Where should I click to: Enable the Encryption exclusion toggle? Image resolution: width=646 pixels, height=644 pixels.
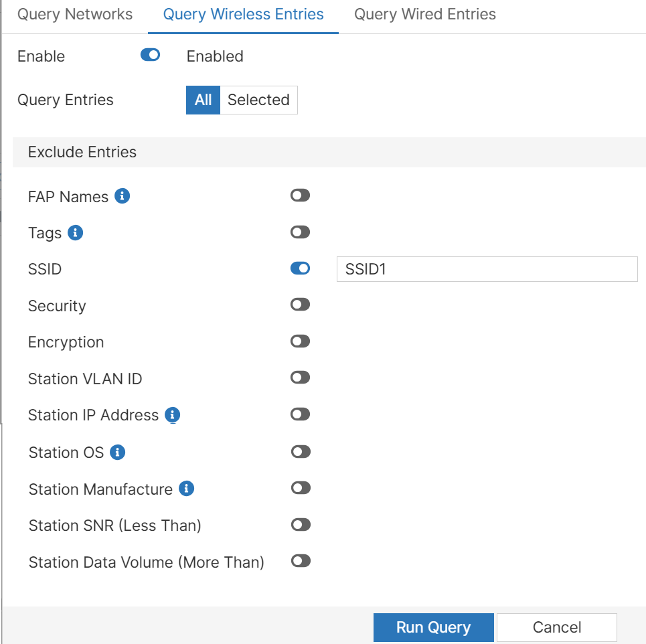[x=301, y=341]
